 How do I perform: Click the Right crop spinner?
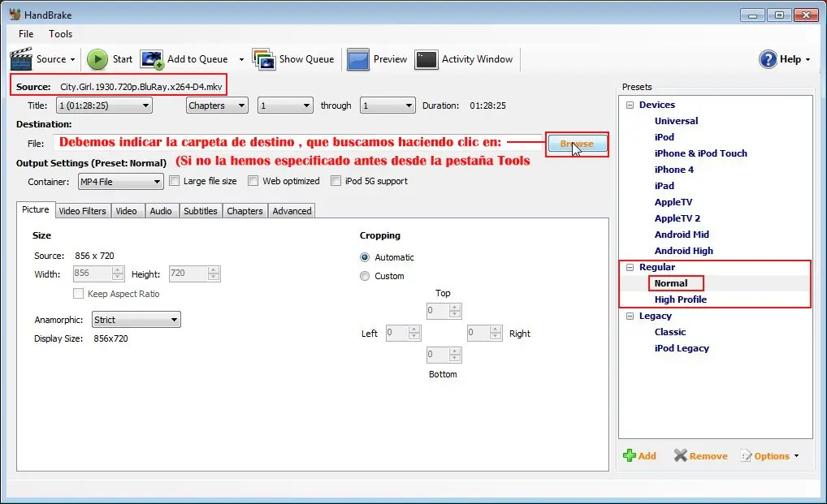pyautogui.click(x=485, y=333)
